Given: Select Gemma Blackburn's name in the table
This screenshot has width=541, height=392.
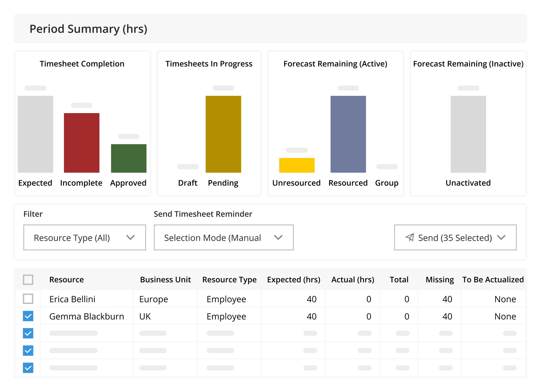Looking at the screenshot, I should tap(86, 316).
